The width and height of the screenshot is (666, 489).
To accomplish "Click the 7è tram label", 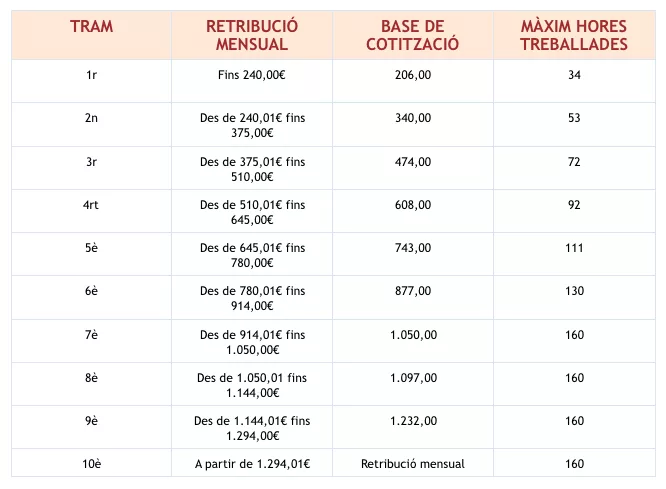I will pos(91,335).
